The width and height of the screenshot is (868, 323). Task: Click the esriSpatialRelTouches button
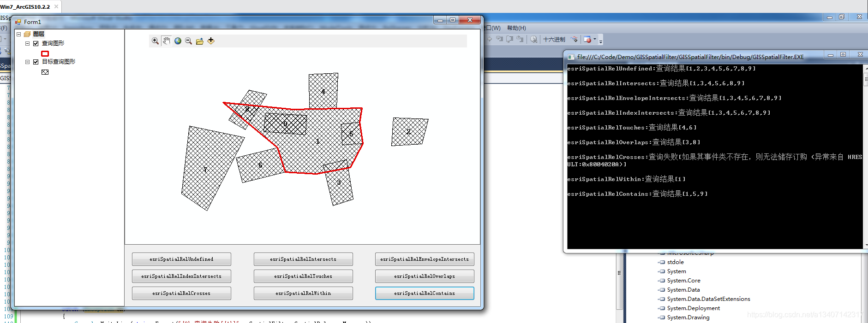303,276
